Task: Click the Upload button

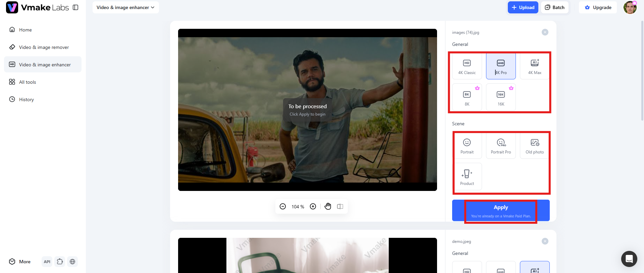Action: pos(523,7)
